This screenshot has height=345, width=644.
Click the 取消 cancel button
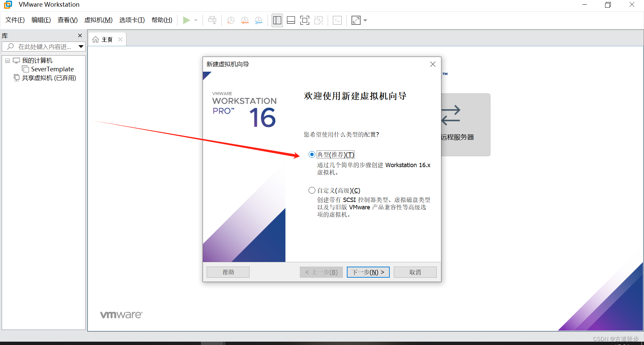point(415,272)
